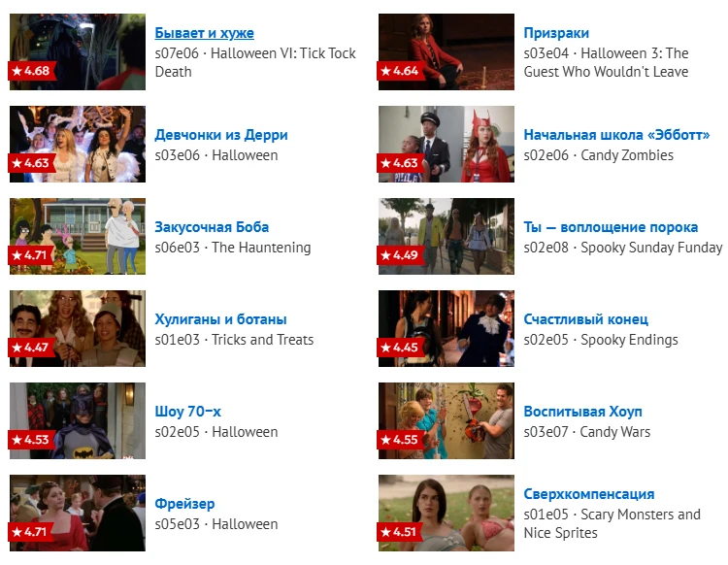The width and height of the screenshot is (728, 565).
Task: Click the 4.49 star rating badge
Action: click(400, 255)
